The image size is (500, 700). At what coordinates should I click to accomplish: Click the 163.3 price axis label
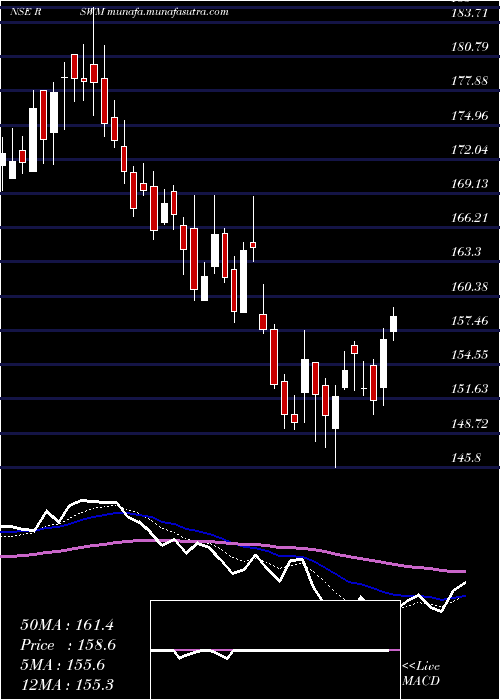click(x=465, y=252)
